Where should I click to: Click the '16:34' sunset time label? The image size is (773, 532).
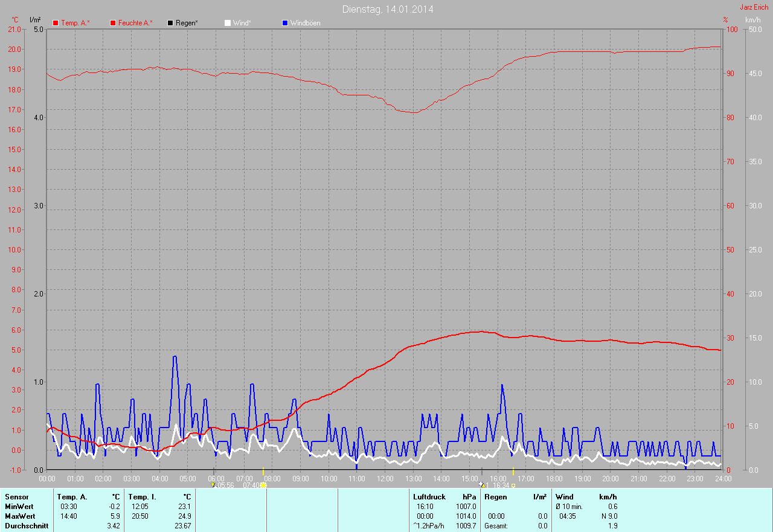501,485
